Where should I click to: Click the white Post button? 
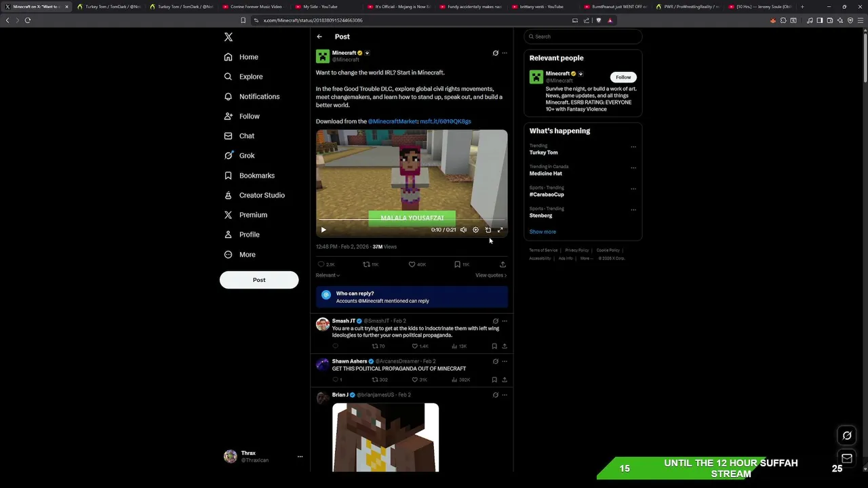[x=259, y=280]
